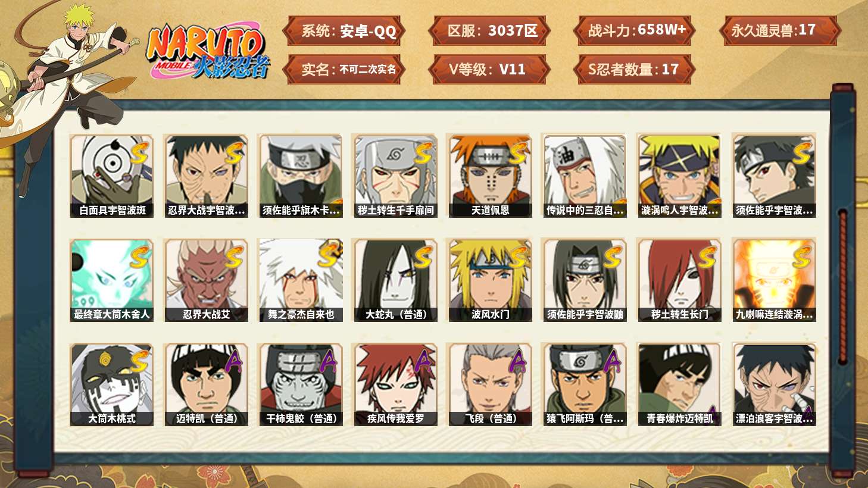Open the 飞段（普通） character portrait
This screenshot has height=488, width=868.
coord(490,384)
